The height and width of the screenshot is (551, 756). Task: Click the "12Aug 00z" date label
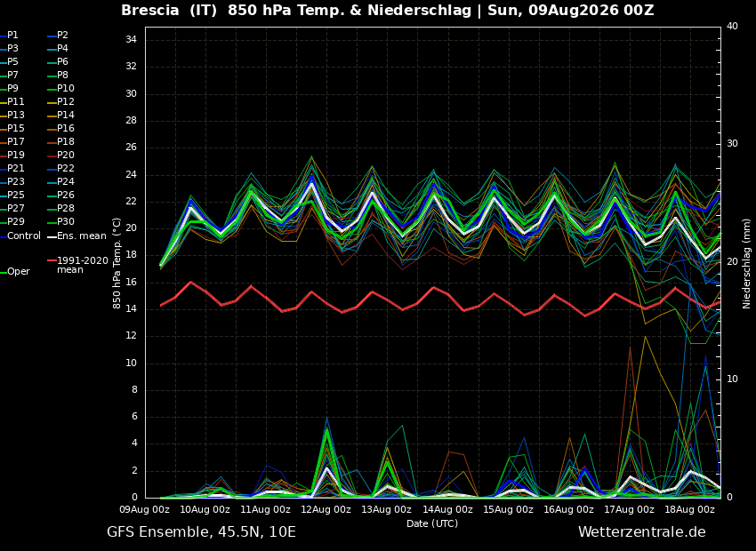click(326, 509)
